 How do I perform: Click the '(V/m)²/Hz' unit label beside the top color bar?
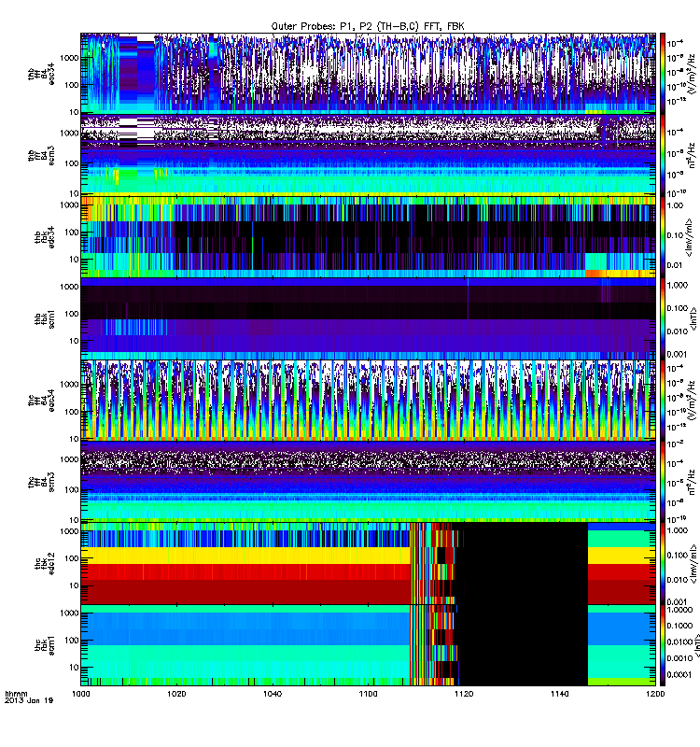692,74
